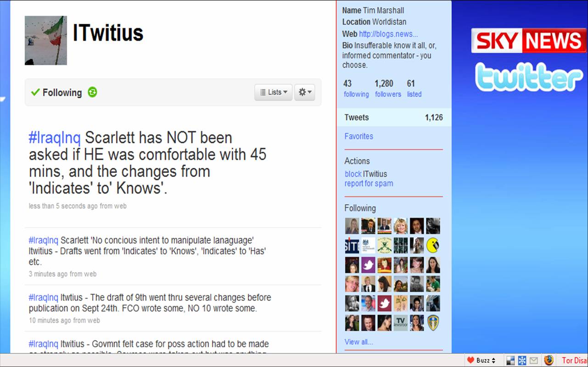
Task: Expand the gear settings dropdown
Action: tap(305, 92)
